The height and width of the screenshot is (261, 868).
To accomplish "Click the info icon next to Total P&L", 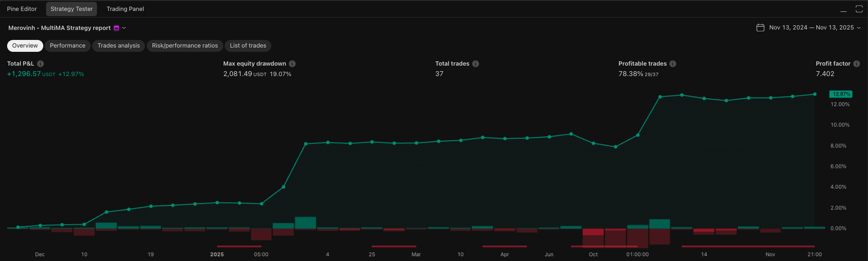I will pos(40,64).
